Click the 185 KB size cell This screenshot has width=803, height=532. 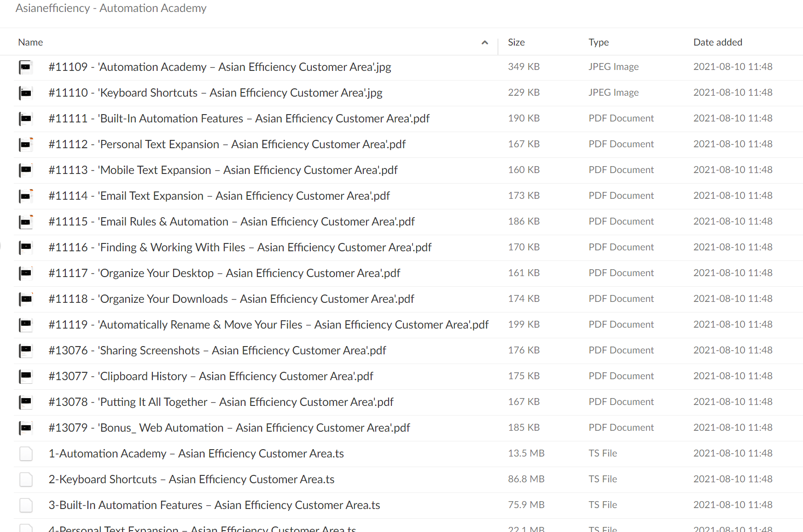point(524,428)
